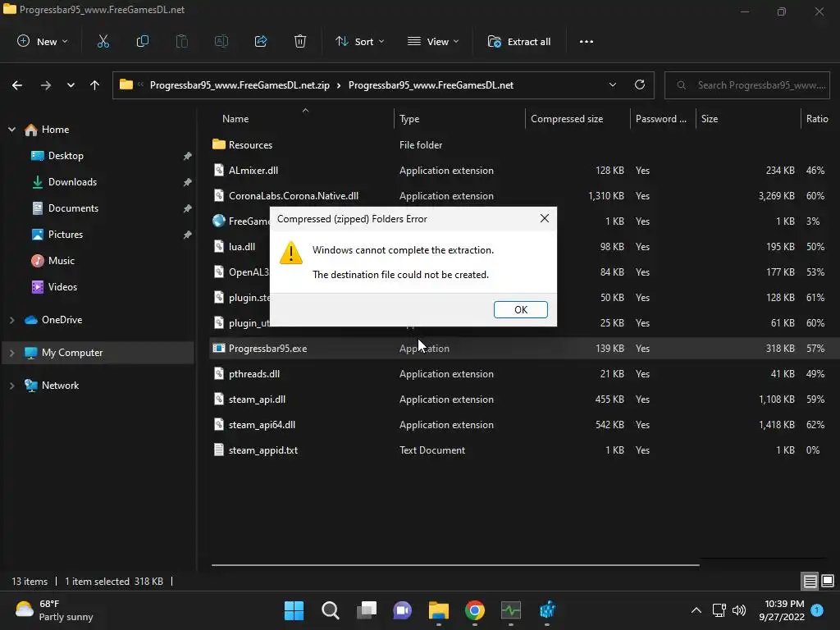840x630 pixels.
Task: Click the Cut scissors icon
Action: [103, 41]
